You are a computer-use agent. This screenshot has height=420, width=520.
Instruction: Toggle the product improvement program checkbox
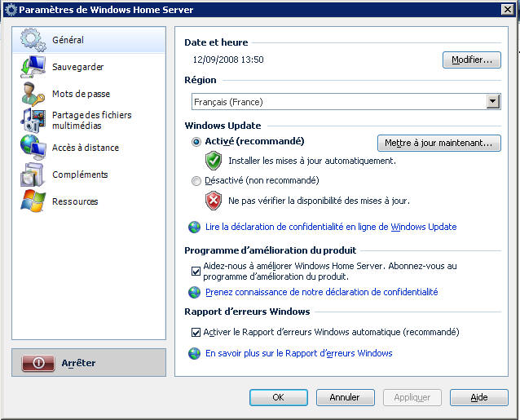click(x=196, y=271)
